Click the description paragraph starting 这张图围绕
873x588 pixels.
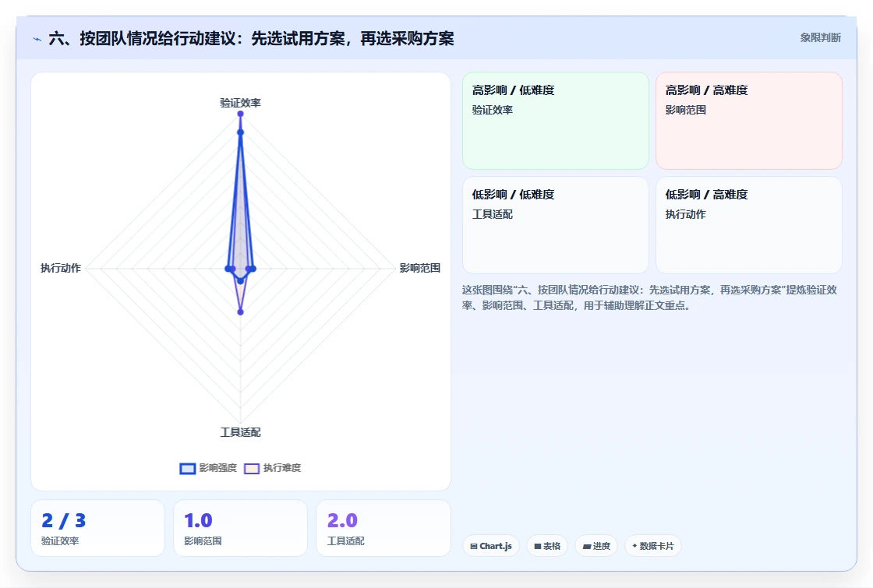(x=649, y=298)
